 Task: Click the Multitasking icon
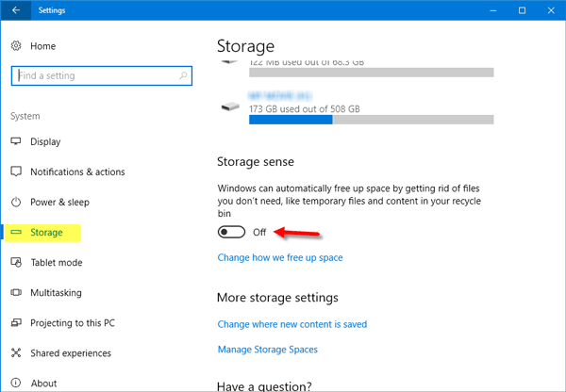(16, 292)
